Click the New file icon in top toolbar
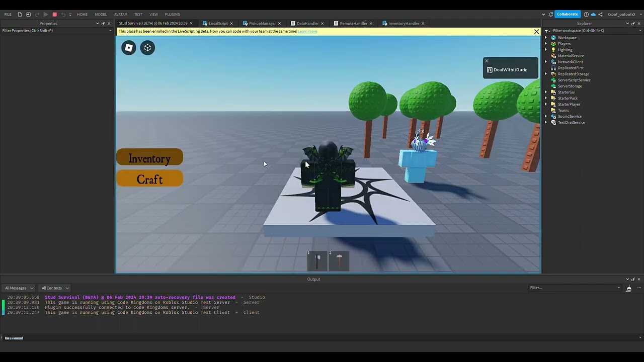The width and height of the screenshot is (644, 362). click(x=20, y=14)
